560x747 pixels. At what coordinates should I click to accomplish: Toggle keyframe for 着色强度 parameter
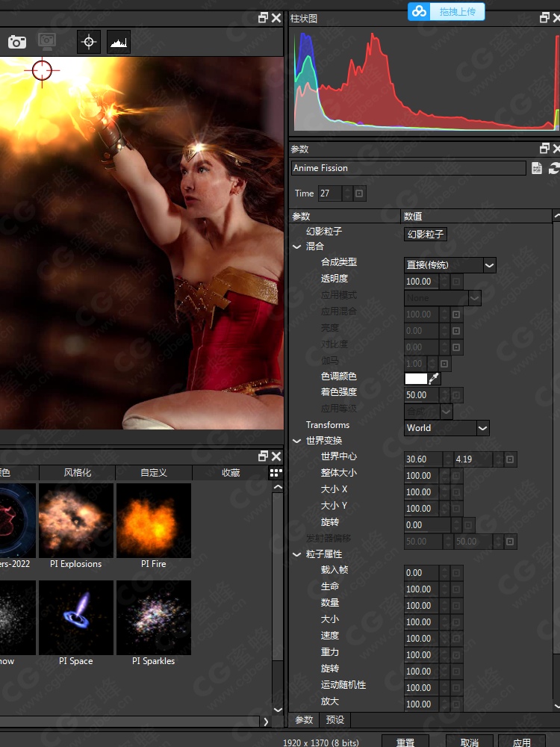[456, 395]
